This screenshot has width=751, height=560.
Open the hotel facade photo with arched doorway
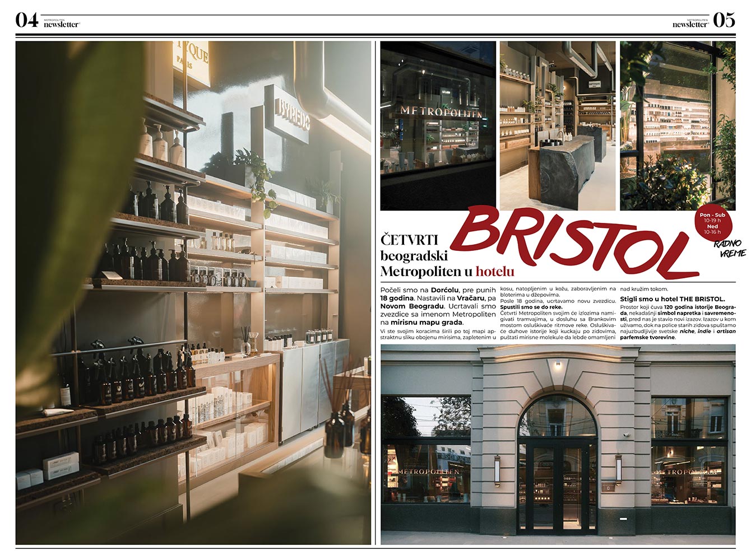click(x=558, y=445)
